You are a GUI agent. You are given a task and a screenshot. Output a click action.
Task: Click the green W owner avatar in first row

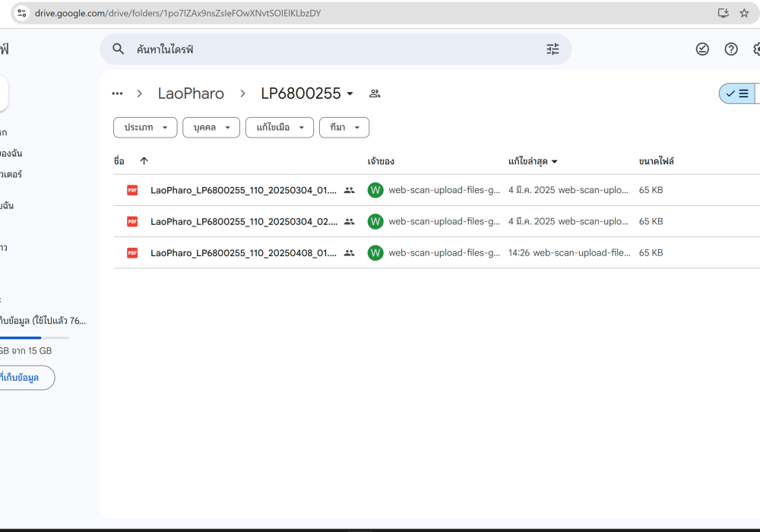(x=375, y=190)
